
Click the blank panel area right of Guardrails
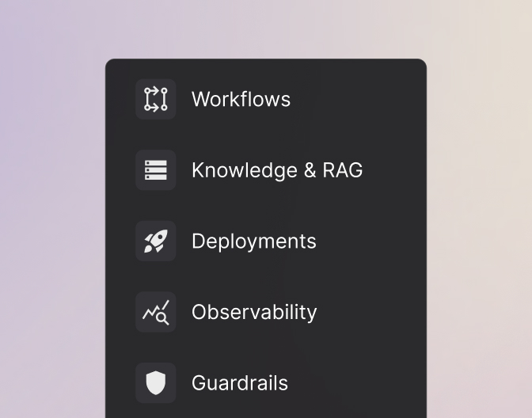point(364,383)
